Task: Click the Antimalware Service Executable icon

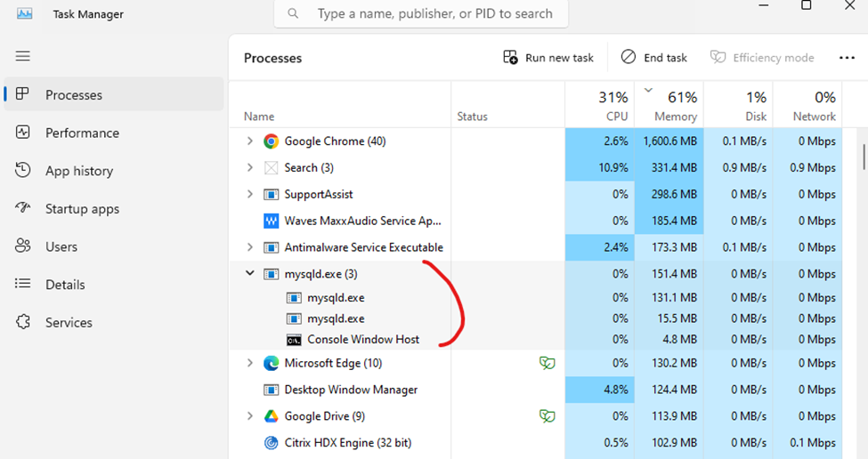Action: 271,248
